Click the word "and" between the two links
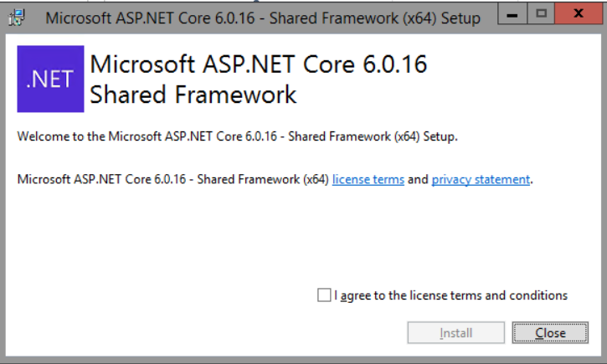The image size is (607, 364). pos(418,179)
